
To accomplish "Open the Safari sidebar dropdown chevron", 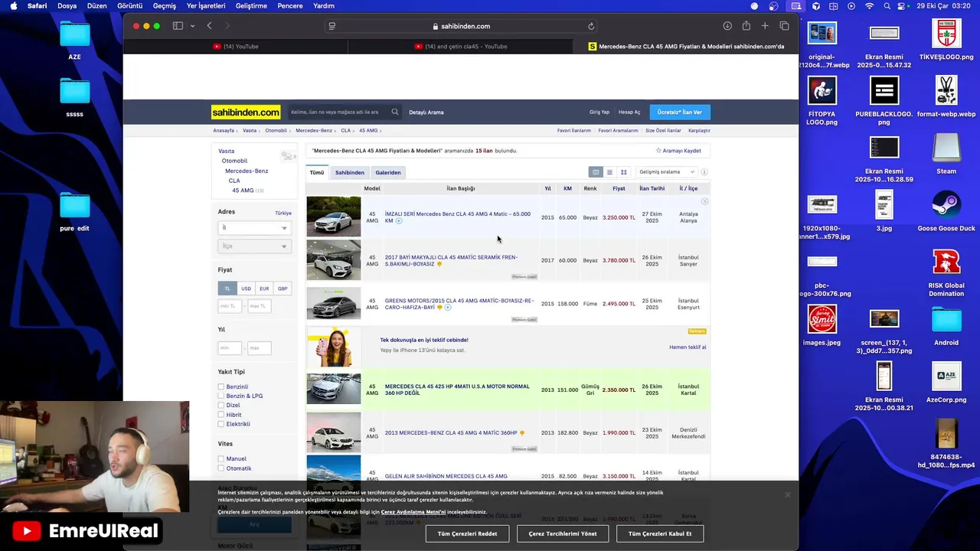I will tap(192, 26).
